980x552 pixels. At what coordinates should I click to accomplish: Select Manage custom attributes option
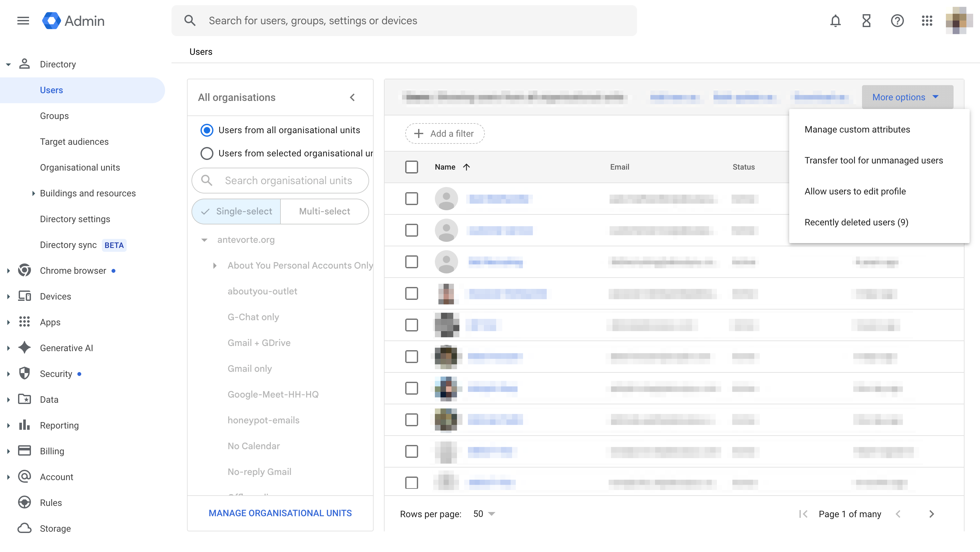click(x=857, y=129)
